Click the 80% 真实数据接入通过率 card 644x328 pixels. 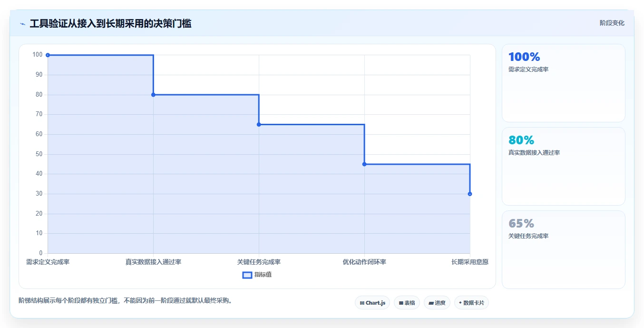click(x=564, y=167)
